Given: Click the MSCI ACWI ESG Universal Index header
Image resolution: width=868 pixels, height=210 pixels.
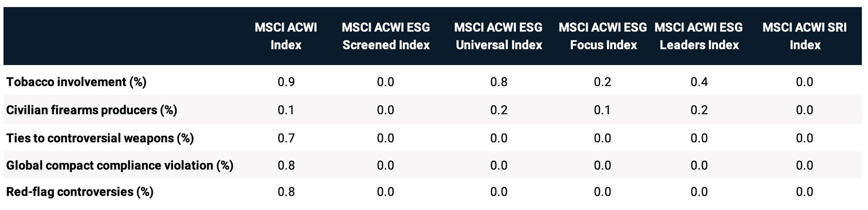Looking at the screenshot, I should click(x=499, y=36).
